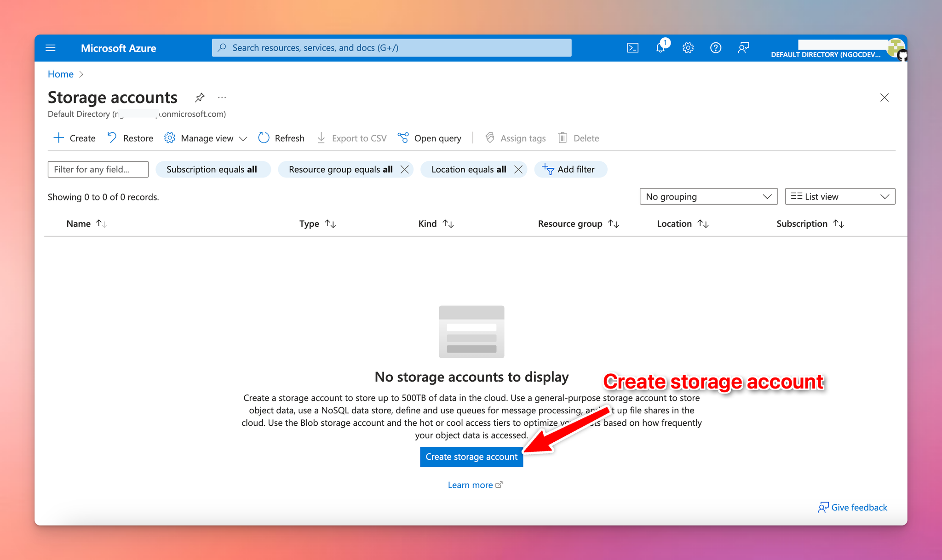Click No storage accounts to display heading
This screenshot has width=942, height=560.
click(x=471, y=377)
